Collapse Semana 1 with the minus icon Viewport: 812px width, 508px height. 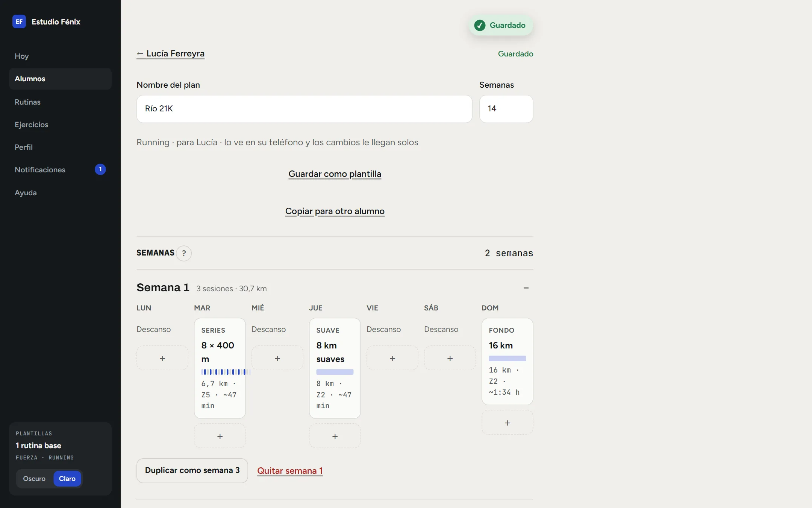coord(526,288)
